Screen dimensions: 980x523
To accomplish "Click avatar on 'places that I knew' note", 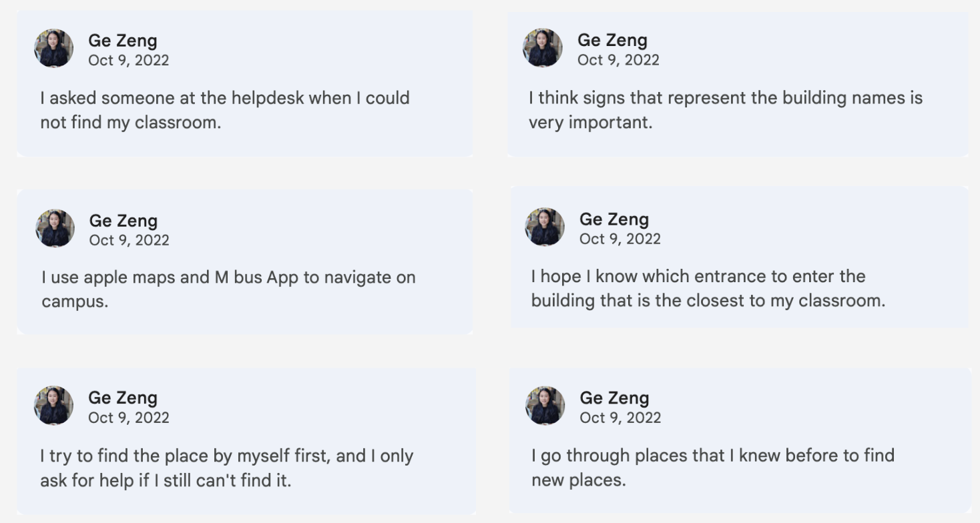I will (x=545, y=406).
